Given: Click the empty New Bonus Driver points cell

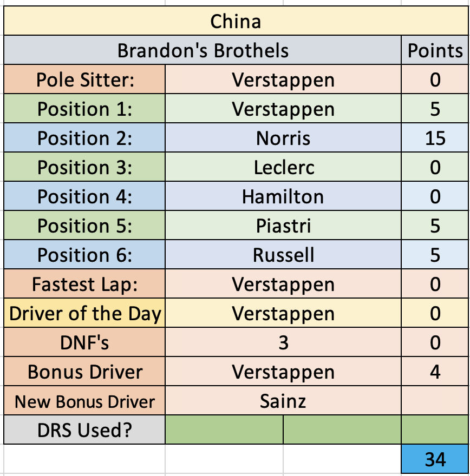Looking at the screenshot, I should tap(435, 400).
